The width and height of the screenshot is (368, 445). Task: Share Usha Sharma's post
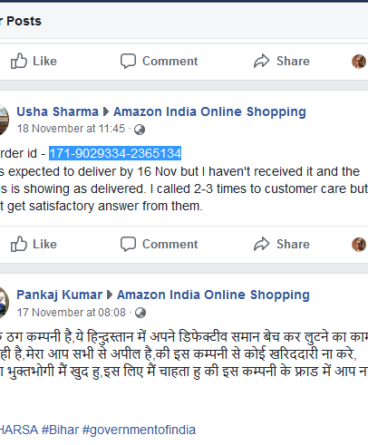pyautogui.click(x=282, y=244)
